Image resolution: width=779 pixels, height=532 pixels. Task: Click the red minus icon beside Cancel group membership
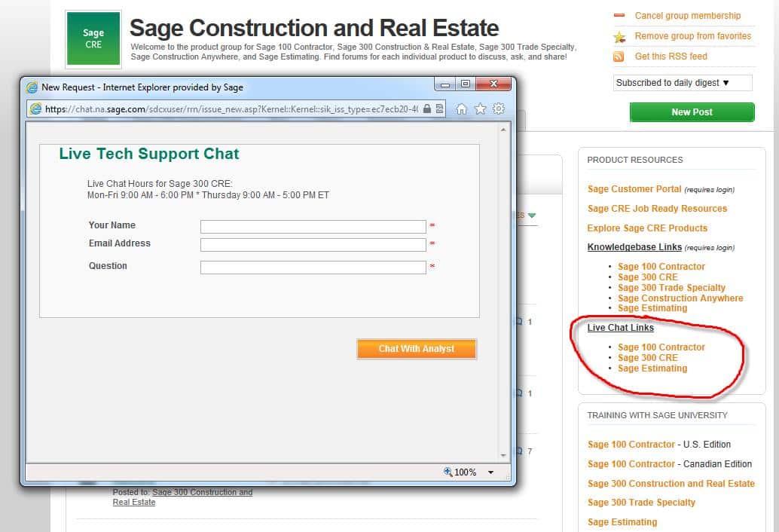click(619, 15)
